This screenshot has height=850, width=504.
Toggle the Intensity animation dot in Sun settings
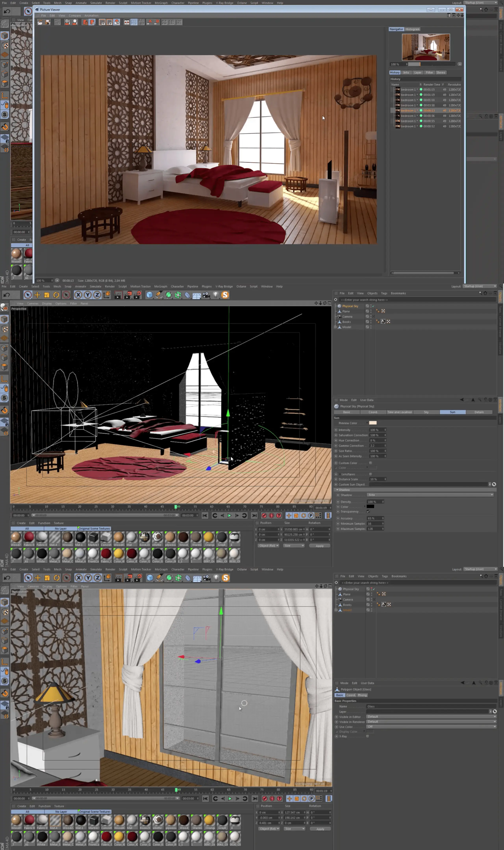[x=336, y=430]
